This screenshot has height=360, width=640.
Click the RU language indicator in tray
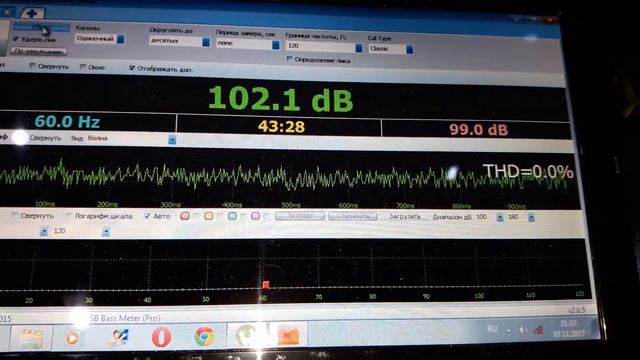tap(492, 329)
